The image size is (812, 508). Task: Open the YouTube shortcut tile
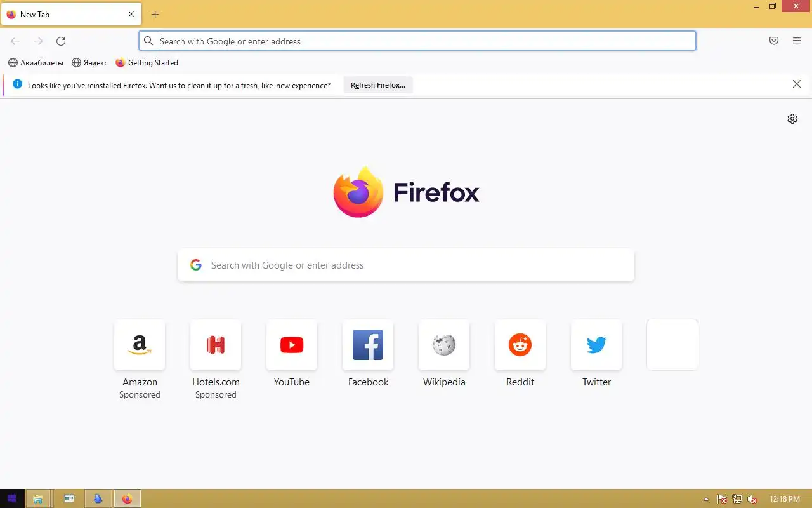(292, 345)
